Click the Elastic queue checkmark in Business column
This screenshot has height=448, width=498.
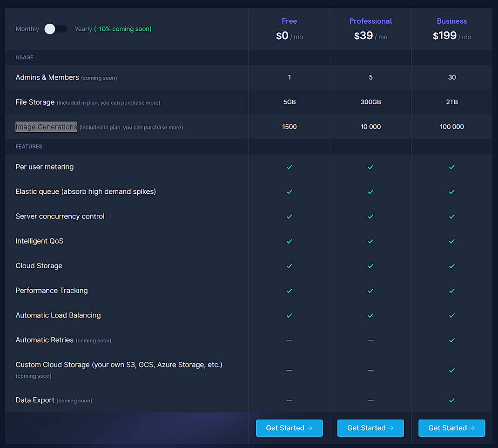tap(451, 192)
